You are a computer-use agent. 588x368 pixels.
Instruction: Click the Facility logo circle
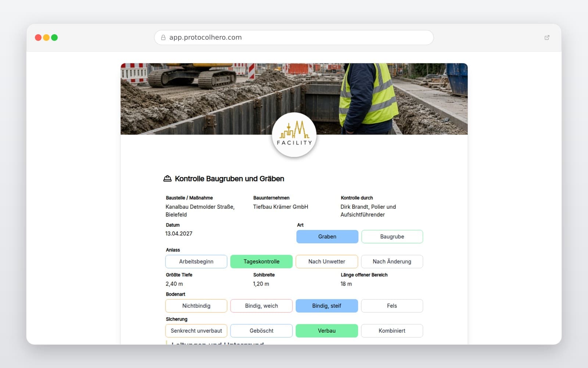point(294,135)
